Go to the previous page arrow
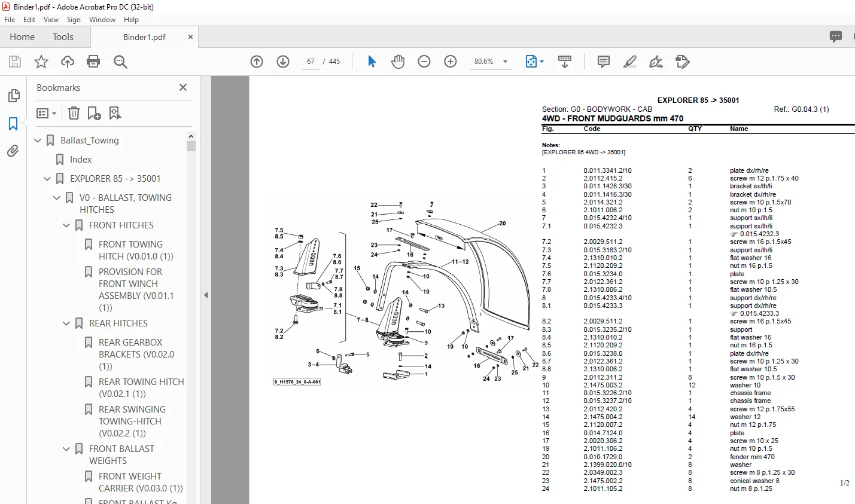 pos(257,62)
